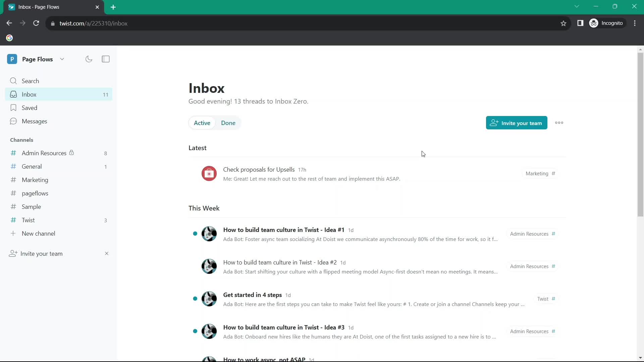Open the Marketing channel
644x362 pixels.
35,180
